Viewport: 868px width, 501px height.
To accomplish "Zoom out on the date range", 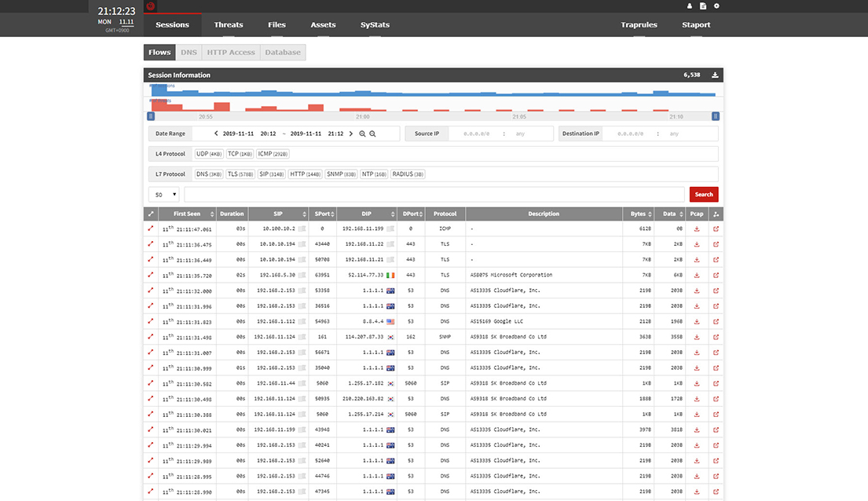I will 372,133.
